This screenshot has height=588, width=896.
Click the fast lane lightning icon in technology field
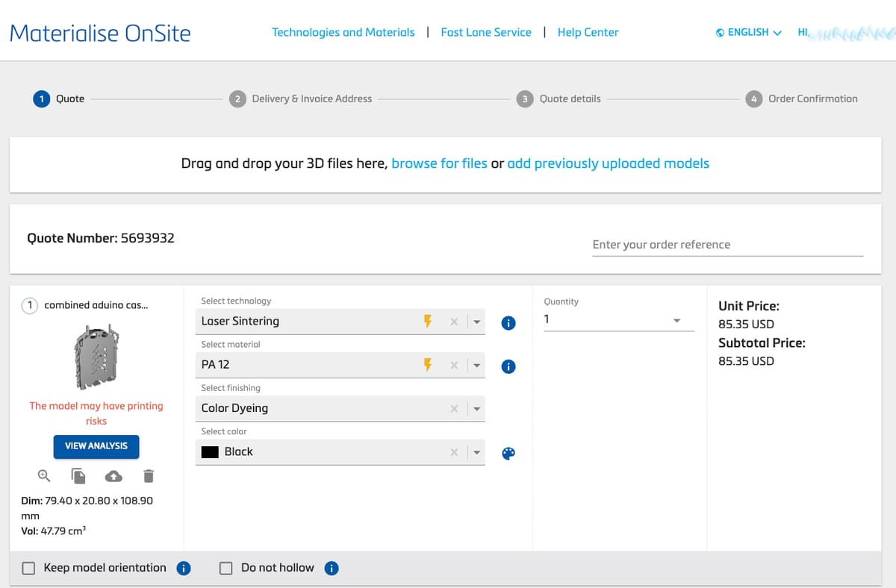click(428, 322)
